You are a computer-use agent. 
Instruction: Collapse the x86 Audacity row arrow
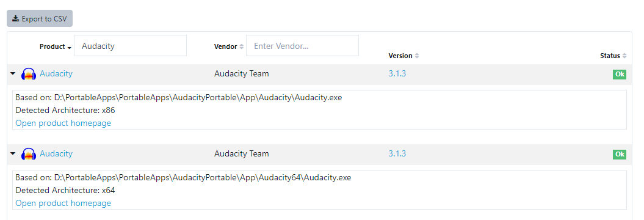13,73
